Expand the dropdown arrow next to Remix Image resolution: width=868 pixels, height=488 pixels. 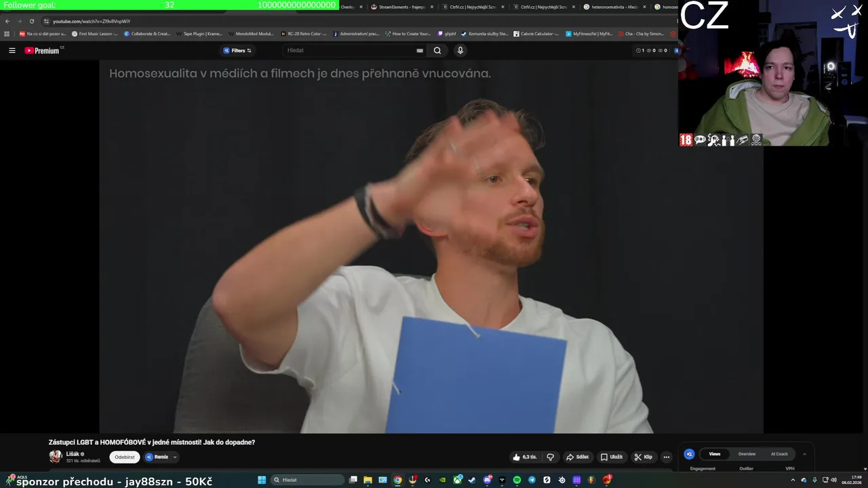tap(175, 457)
